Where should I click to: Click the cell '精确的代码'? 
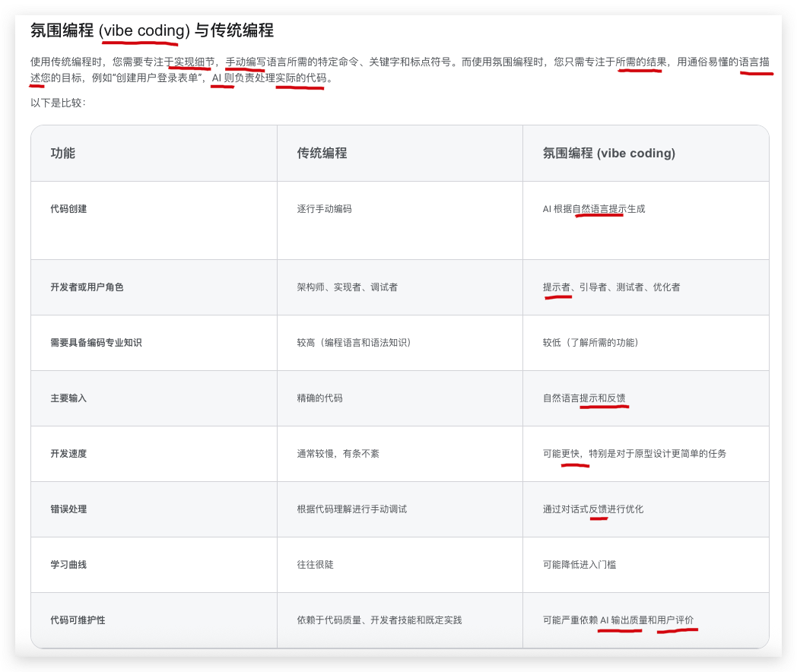click(319, 398)
